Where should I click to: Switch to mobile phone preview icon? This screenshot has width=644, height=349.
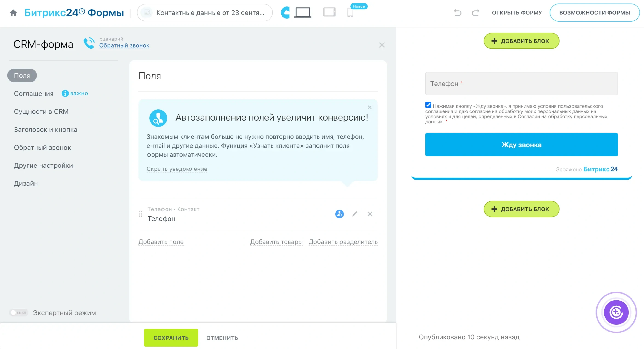pyautogui.click(x=350, y=12)
